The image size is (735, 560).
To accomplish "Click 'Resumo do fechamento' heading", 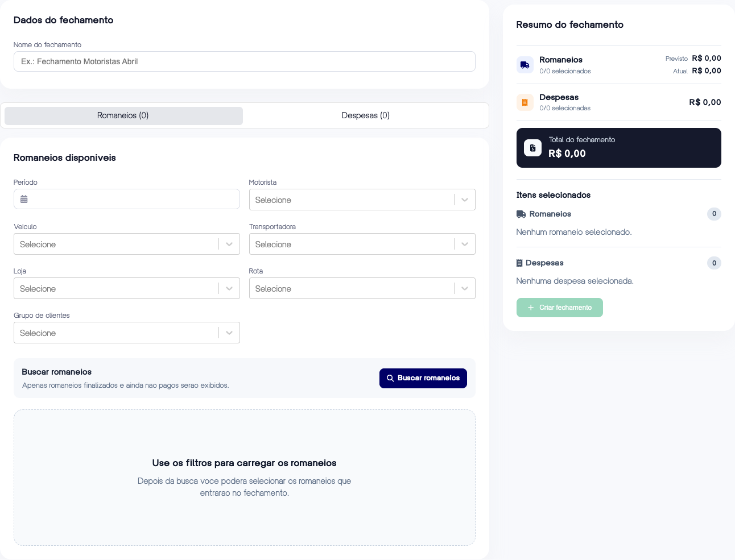I will 570,24.
